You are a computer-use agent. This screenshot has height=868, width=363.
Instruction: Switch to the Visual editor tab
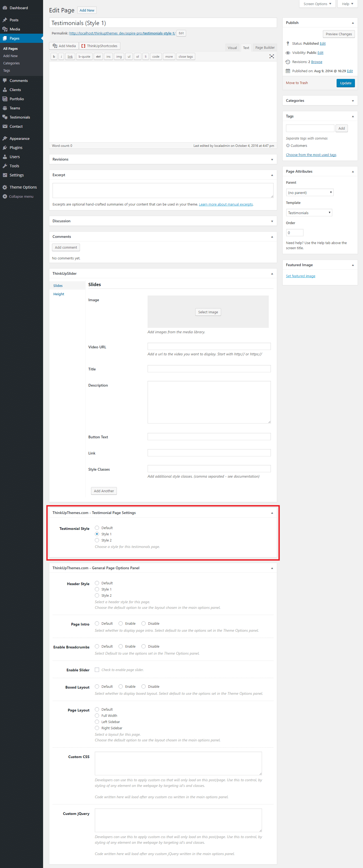click(x=232, y=47)
